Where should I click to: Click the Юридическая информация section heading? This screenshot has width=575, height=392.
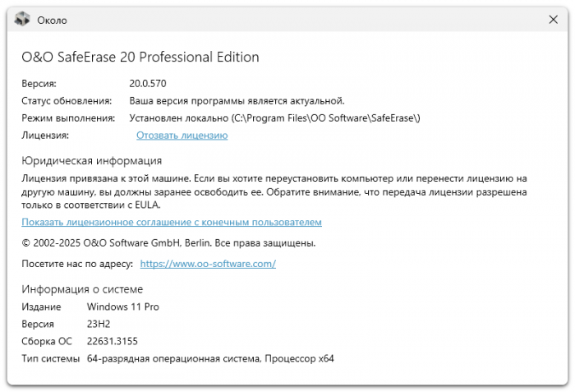(92, 161)
